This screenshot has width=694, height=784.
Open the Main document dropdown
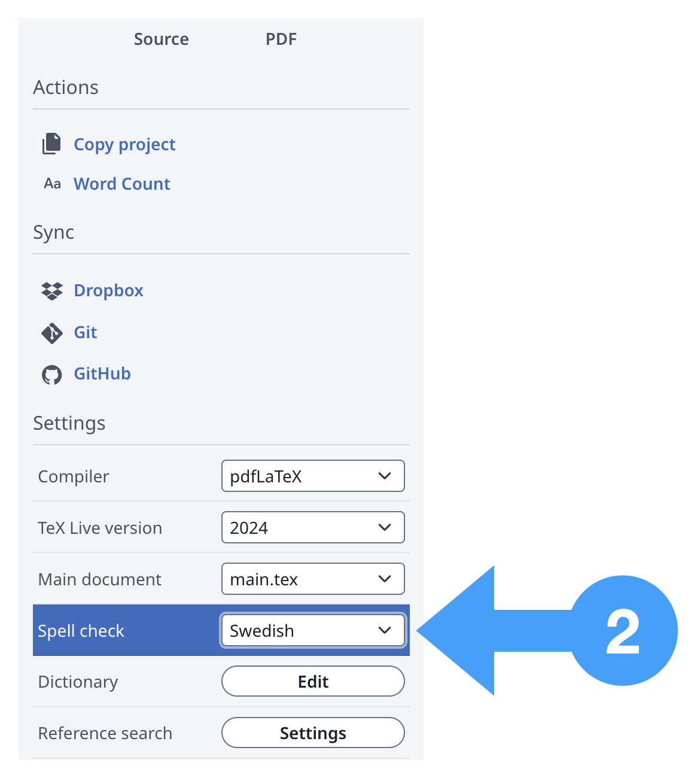click(x=313, y=579)
